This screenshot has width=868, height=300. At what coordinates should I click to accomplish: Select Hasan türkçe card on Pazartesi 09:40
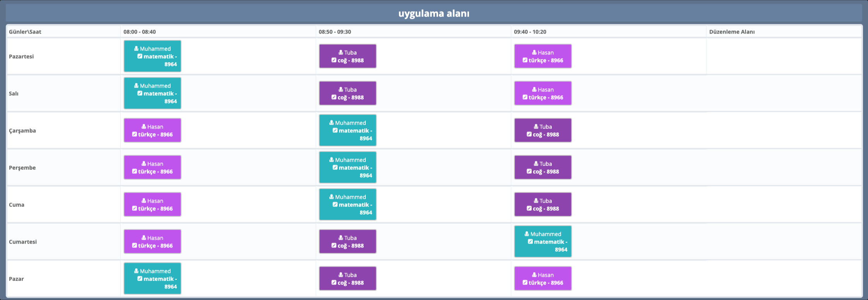tap(542, 56)
